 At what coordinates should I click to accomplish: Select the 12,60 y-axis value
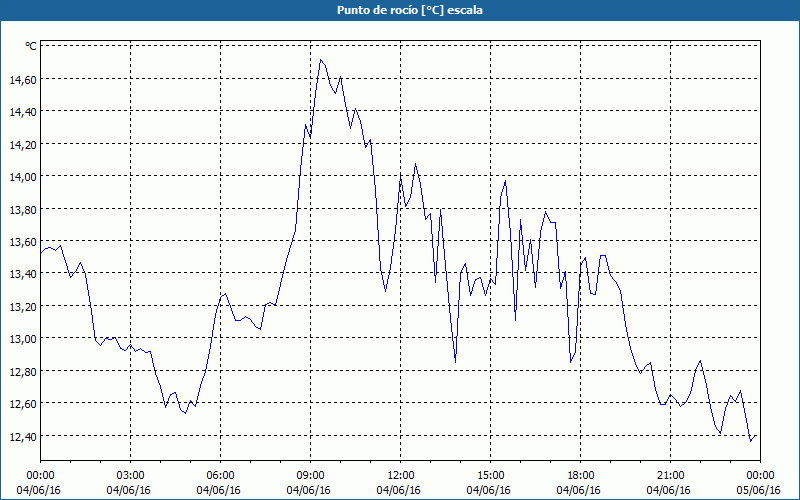pyautogui.click(x=23, y=404)
